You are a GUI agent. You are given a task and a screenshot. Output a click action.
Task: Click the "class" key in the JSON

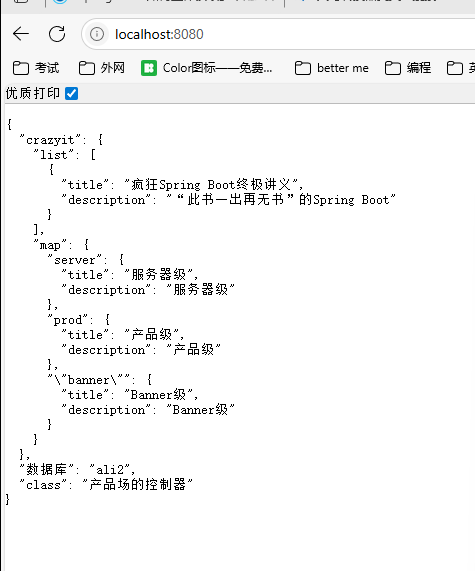pos(43,485)
